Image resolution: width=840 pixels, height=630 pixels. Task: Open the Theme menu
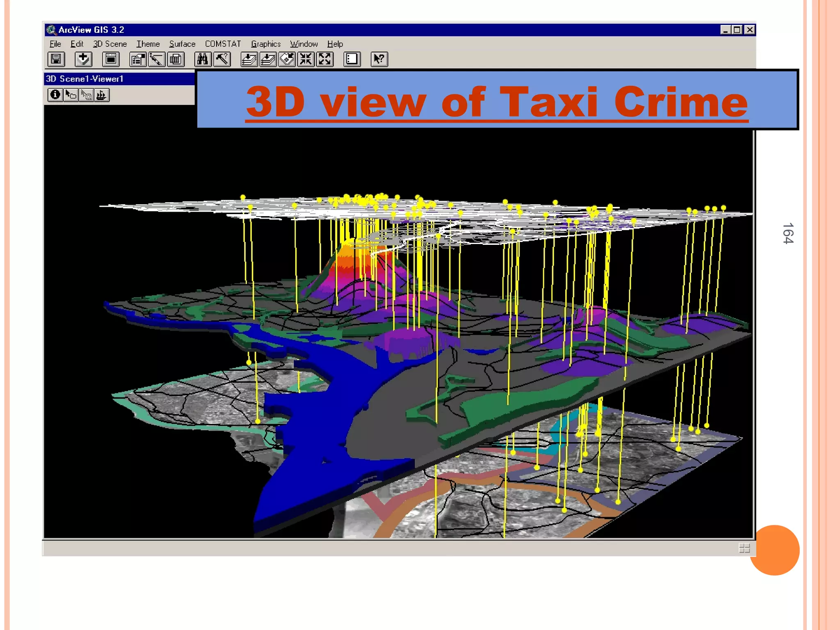148,44
